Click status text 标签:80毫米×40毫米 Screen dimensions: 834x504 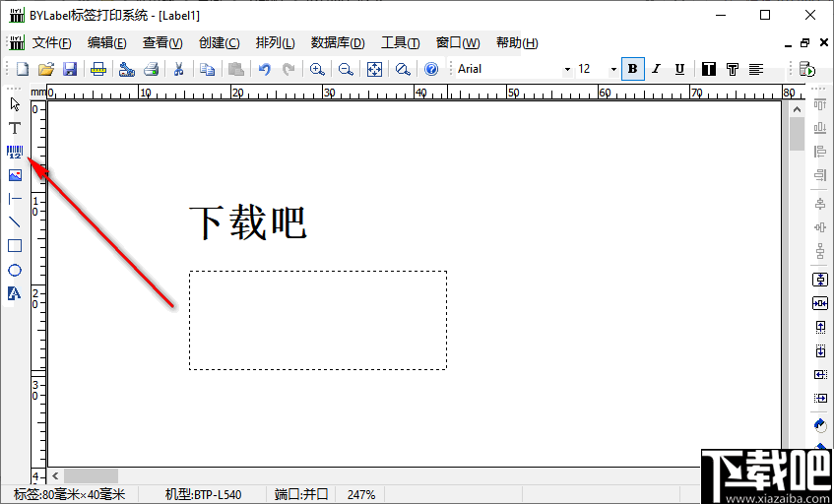69,495
